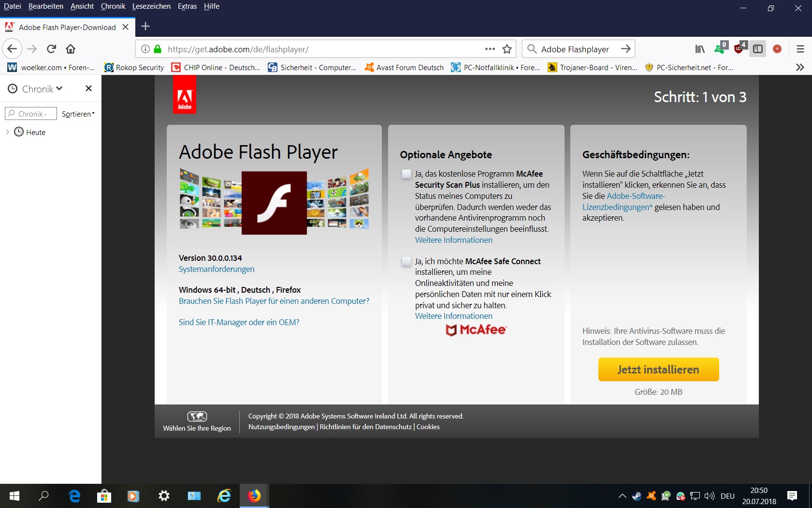Open the Sortieren dropdown

coord(78,114)
